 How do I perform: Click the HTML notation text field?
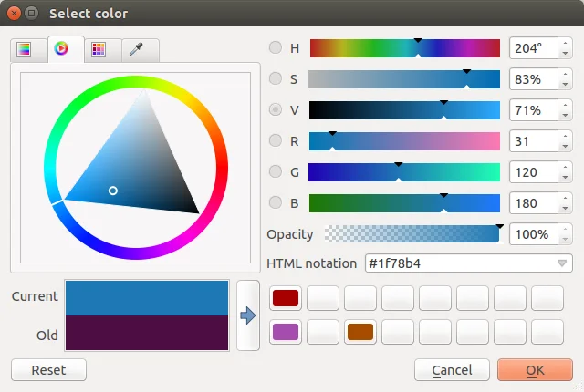pos(456,263)
